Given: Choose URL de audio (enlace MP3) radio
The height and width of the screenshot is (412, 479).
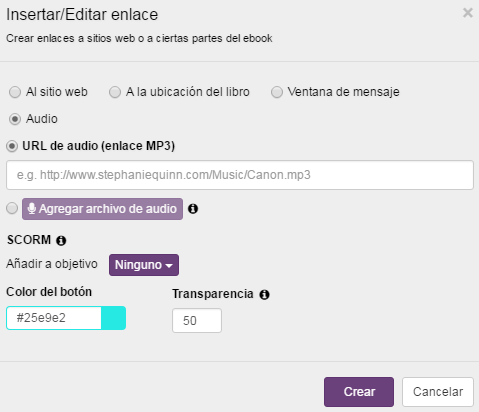Looking at the screenshot, I should tap(12, 146).
